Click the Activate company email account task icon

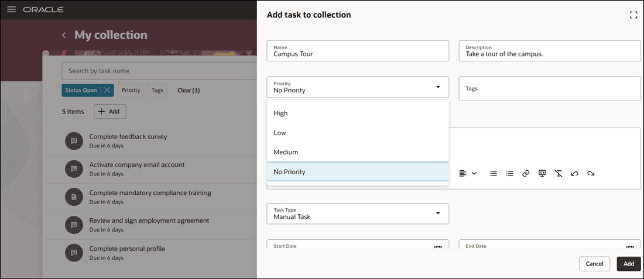point(74,168)
